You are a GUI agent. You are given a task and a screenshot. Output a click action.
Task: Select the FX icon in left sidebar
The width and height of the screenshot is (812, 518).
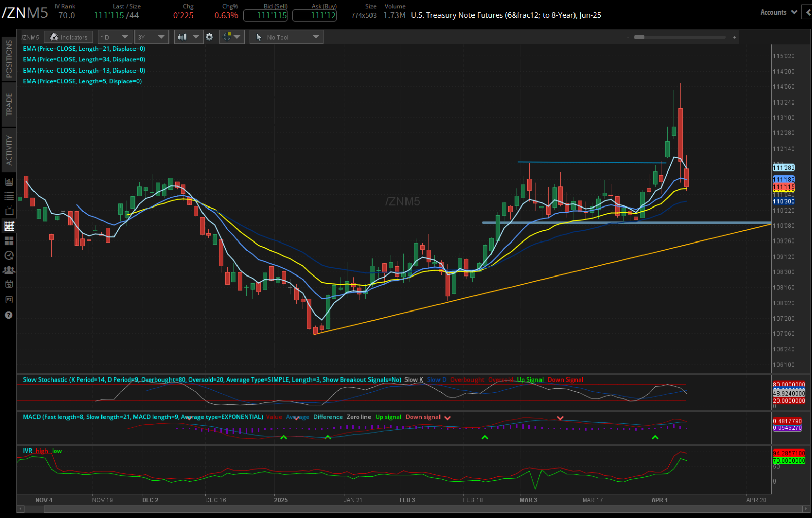click(x=9, y=299)
